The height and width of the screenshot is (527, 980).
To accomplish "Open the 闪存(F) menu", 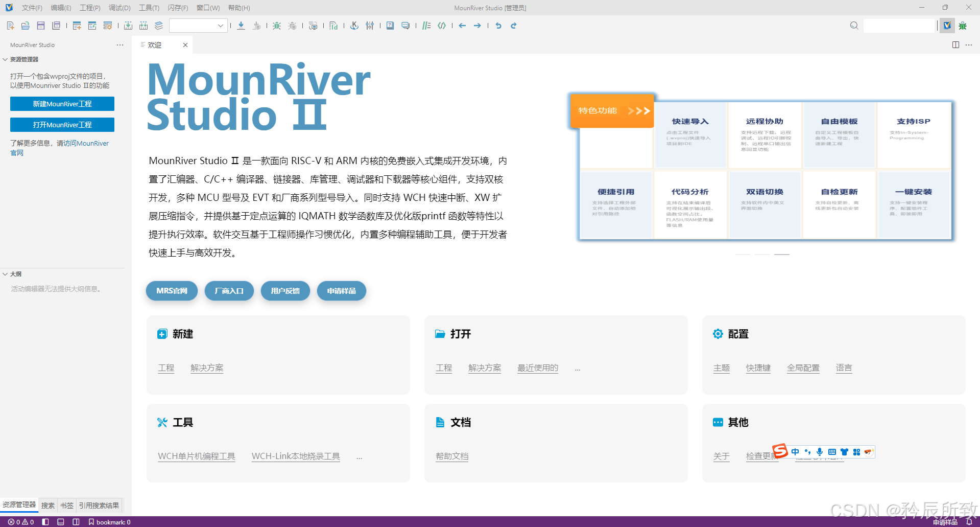I will [178, 8].
